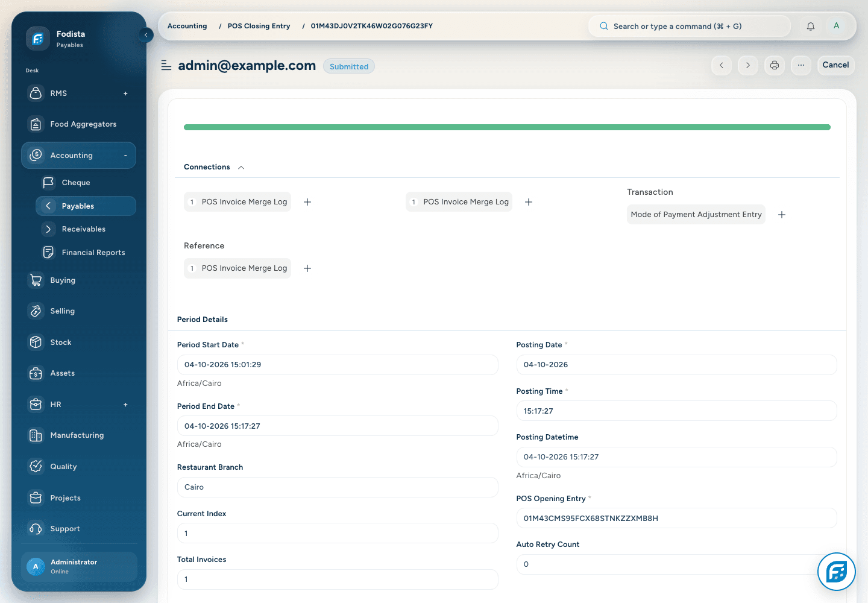Screen dimensions: 868x603
Task: Collapse the sidebar with the arrow button
Action: coord(146,35)
